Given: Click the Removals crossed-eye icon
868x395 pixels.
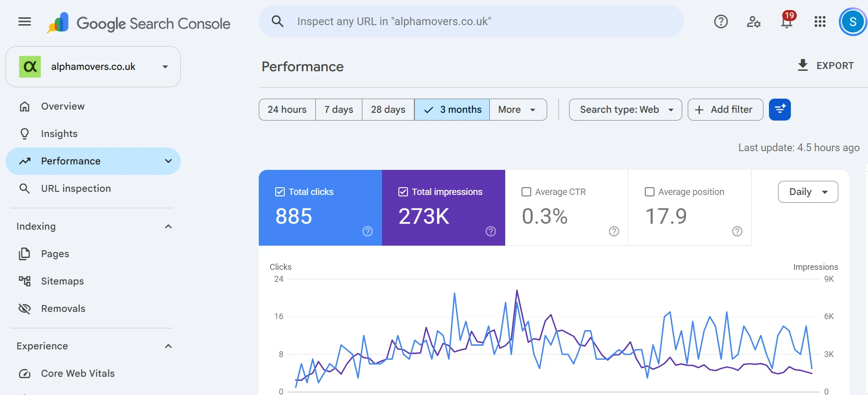Looking at the screenshot, I should 25,309.
